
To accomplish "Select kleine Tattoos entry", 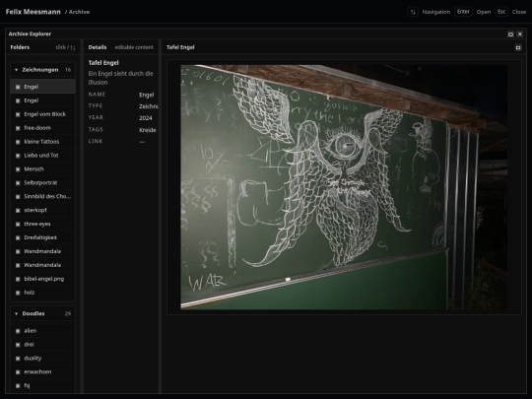I will 42,142.
